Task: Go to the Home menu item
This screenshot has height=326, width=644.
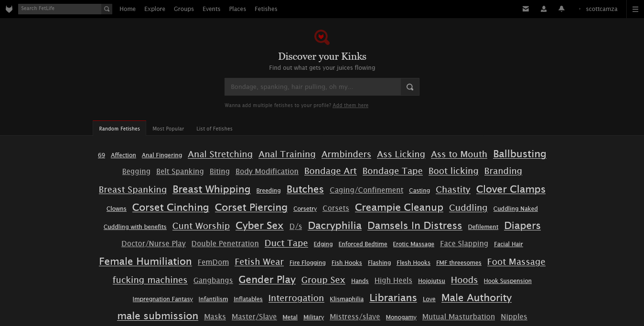Action: click(x=128, y=9)
